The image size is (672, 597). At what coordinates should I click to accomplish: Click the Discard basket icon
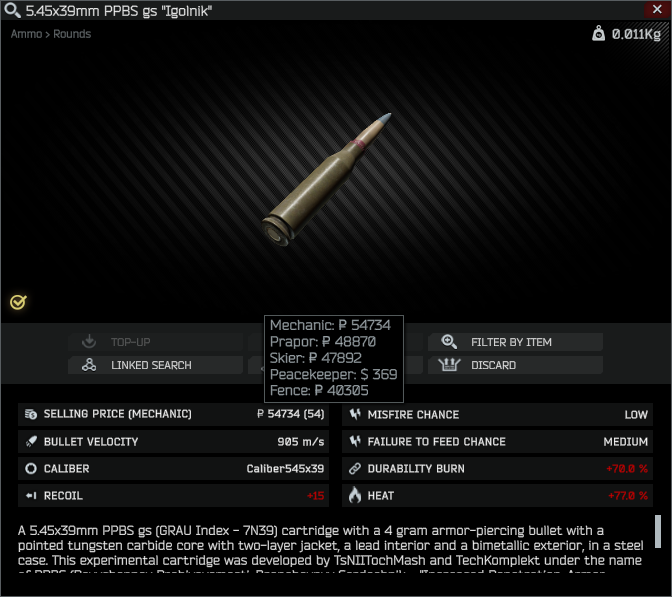449,365
